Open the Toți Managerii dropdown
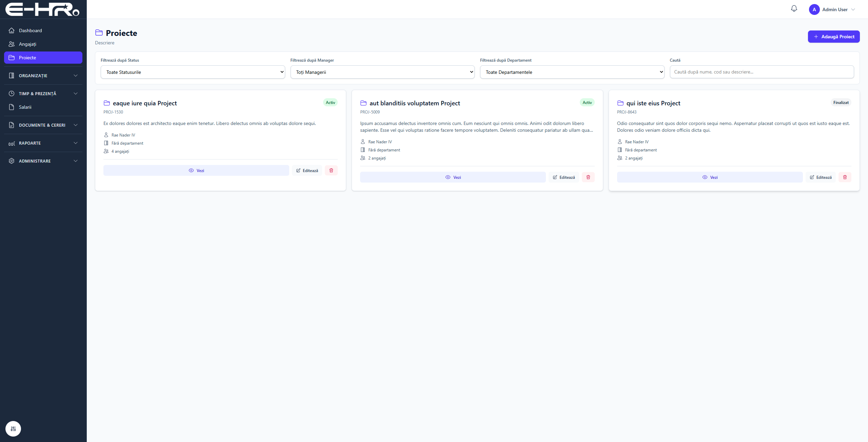868x442 pixels. [x=382, y=72]
